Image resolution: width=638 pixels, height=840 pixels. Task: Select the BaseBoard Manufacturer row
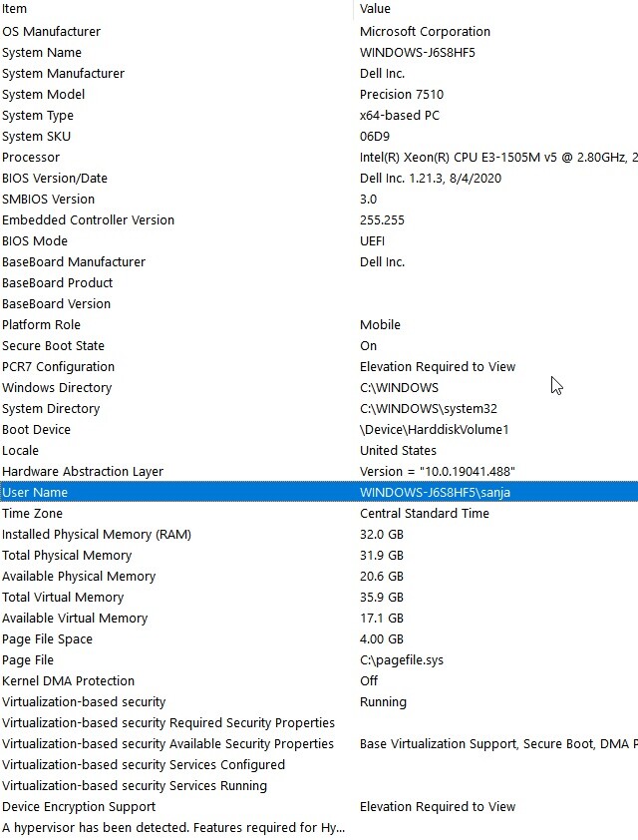[x=319, y=262]
